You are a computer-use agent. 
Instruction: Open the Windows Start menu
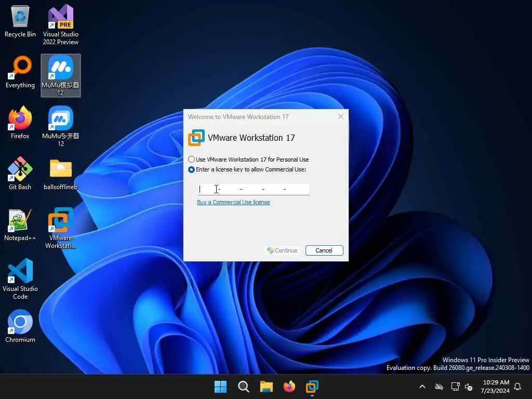[220, 387]
